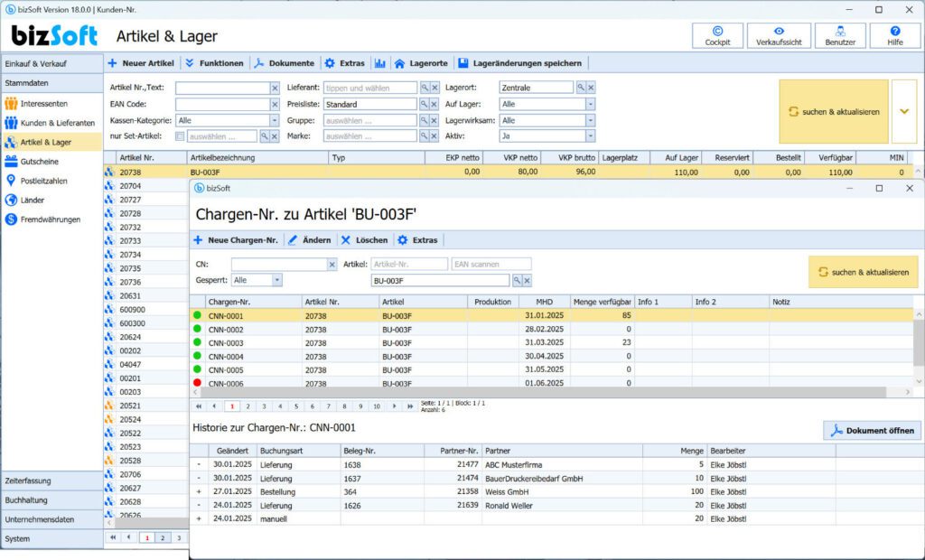Open the Lagerwirksam dropdown
This screenshot has height=560, width=925.
click(x=590, y=120)
